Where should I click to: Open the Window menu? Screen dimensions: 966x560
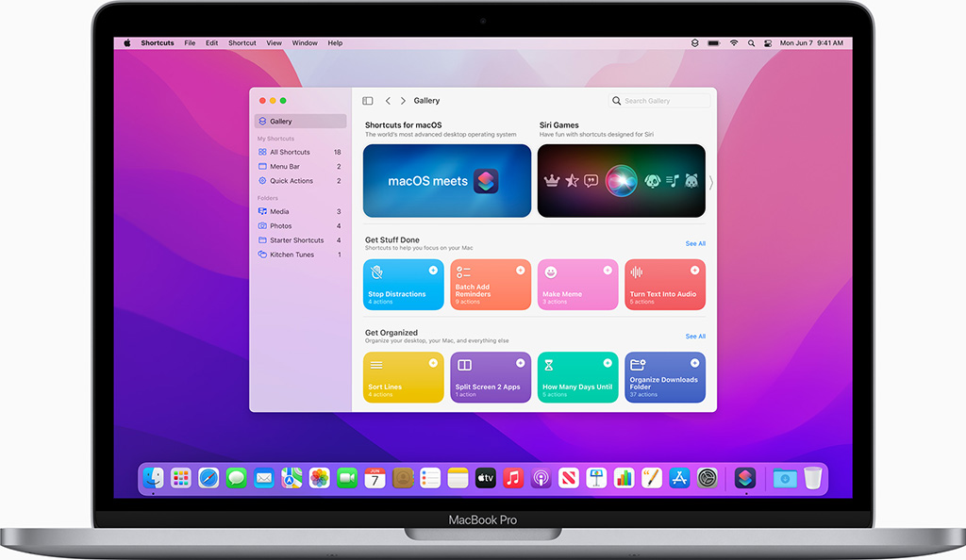point(305,43)
